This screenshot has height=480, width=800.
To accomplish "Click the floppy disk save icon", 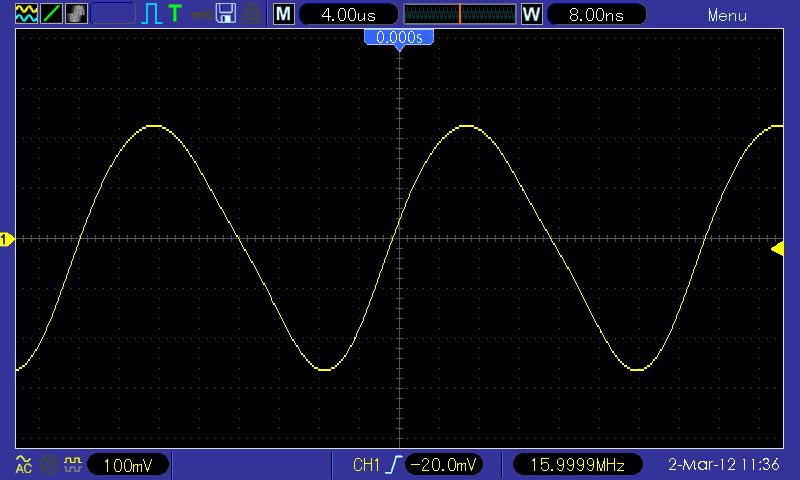I will [x=226, y=14].
